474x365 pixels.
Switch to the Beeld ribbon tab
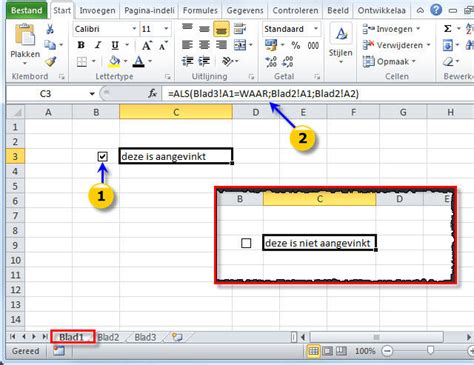coord(338,11)
